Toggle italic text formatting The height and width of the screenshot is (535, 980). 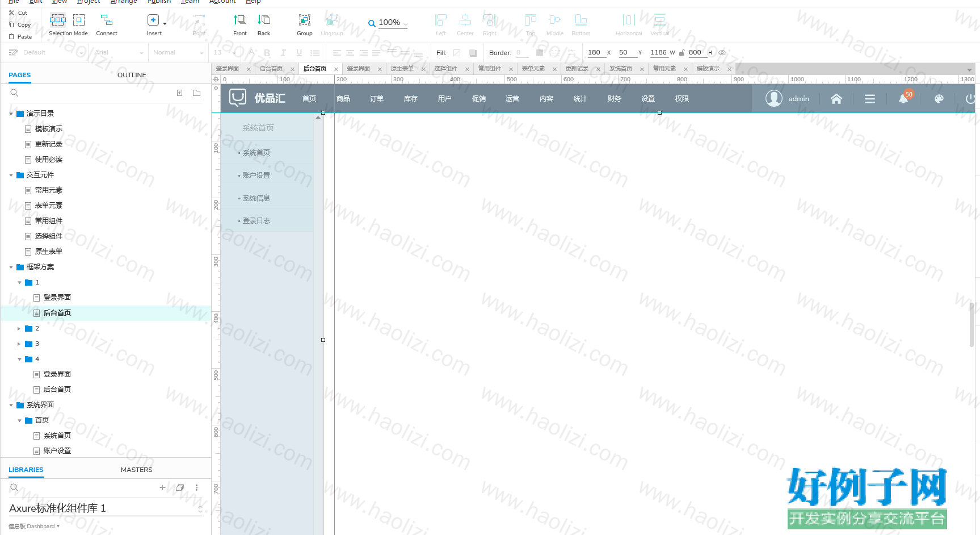click(283, 53)
